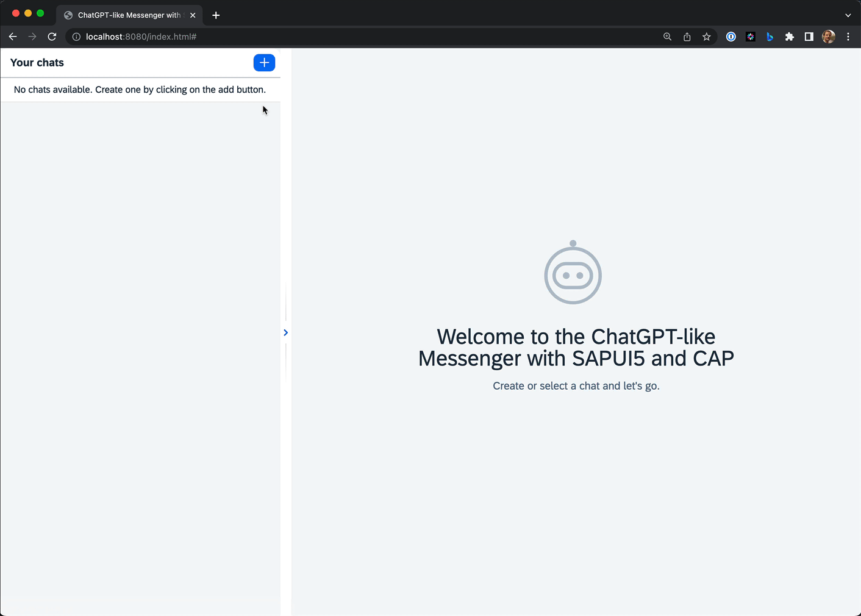Go forward with the browser forward arrow
Viewport: 861px width, 616px height.
32,37
